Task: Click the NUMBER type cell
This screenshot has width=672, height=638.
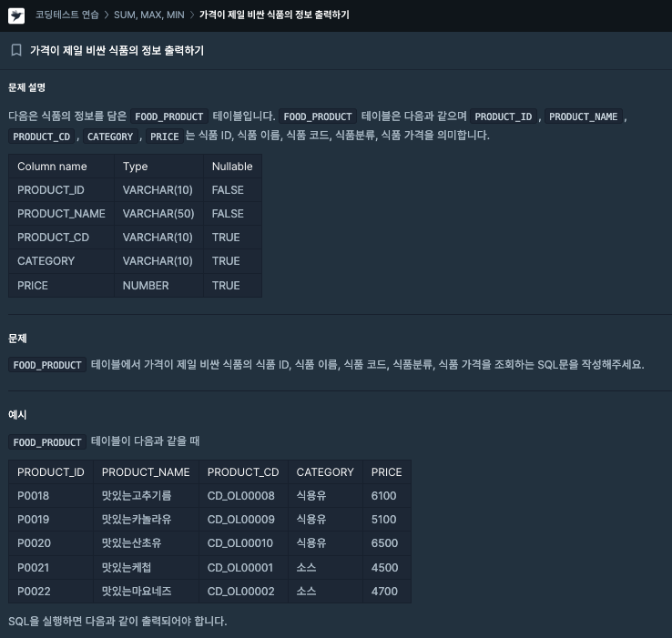Action: click(x=159, y=286)
